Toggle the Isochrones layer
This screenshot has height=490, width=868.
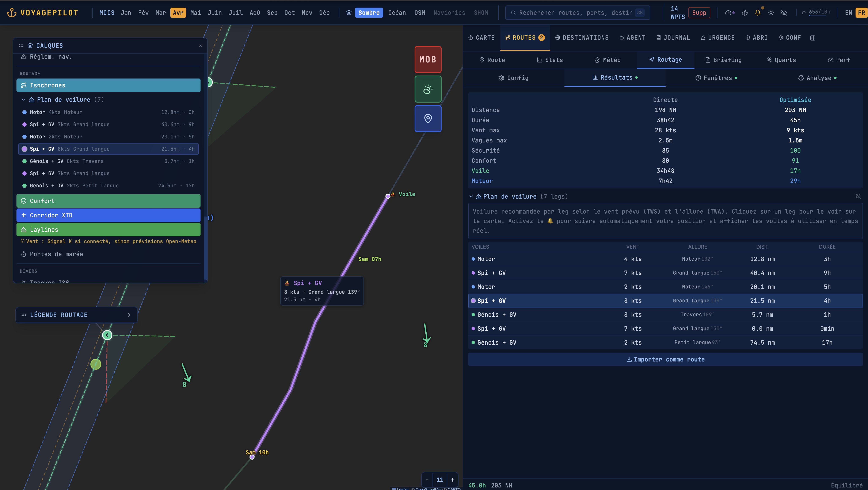click(108, 85)
